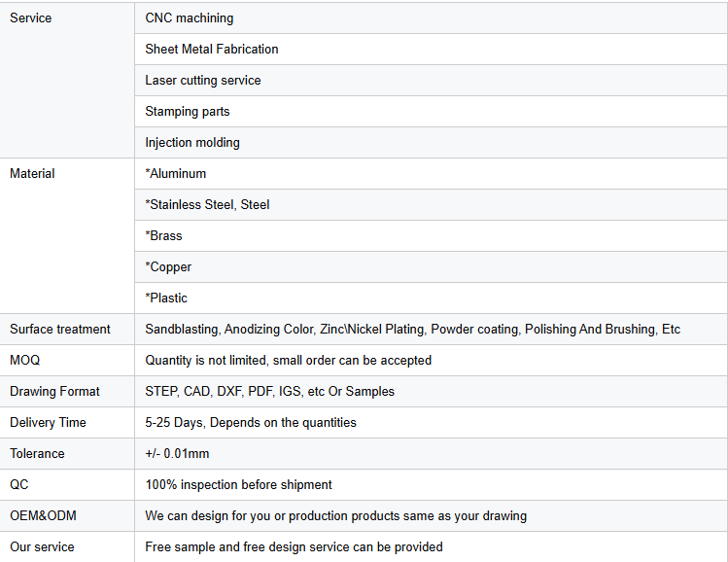The image size is (728, 562).
Task: Click the Surface treatment label
Action: pyautogui.click(x=60, y=330)
